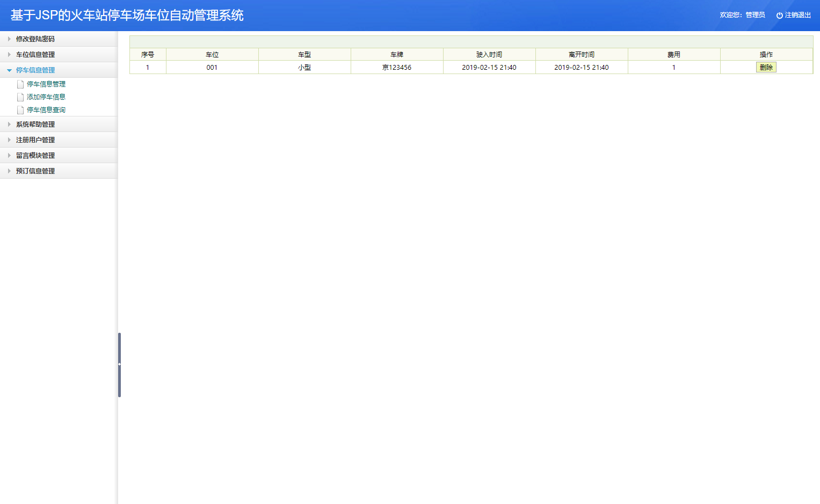Select the 停车信息查询 submenu entry
This screenshot has width=820, height=504.
[x=47, y=109]
